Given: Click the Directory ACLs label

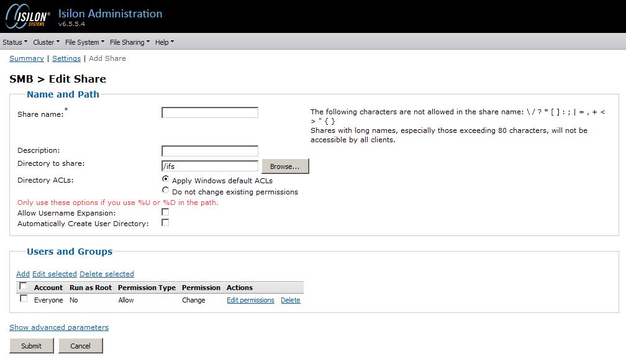Looking at the screenshot, I should pos(45,180).
